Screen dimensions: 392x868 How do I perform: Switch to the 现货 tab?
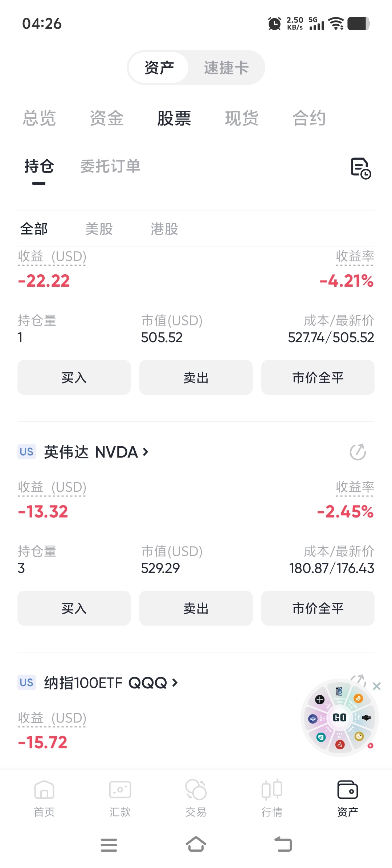click(x=242, y=118)
